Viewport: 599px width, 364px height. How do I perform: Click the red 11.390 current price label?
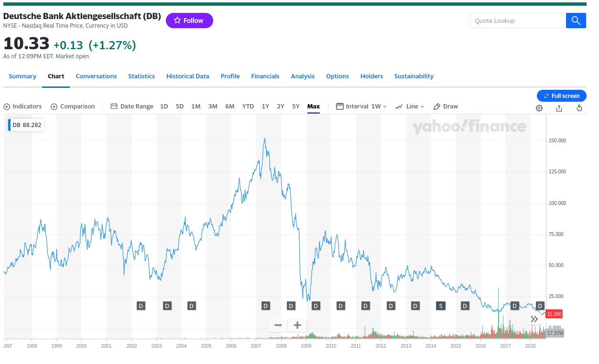click(x=554, y=314)
